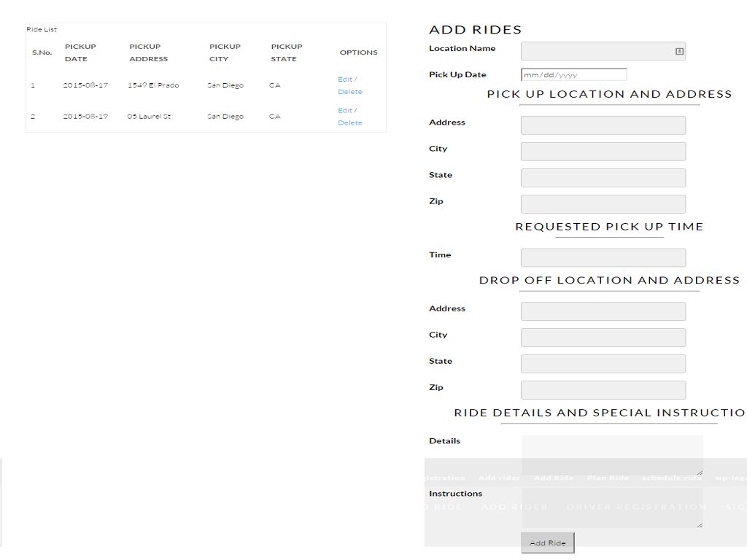Click the icon inside Location Name field
The width and height of the screenshot is (747, 560).
tap(679, 51)
